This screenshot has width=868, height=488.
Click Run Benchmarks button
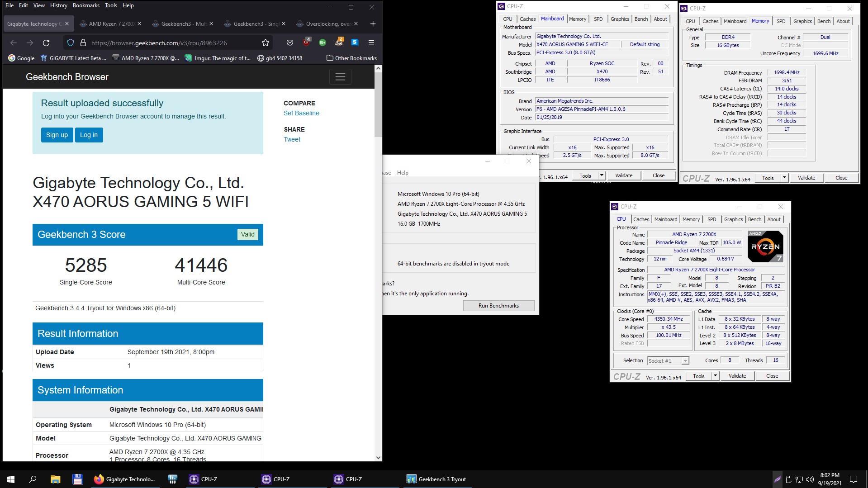click(498, 306)
